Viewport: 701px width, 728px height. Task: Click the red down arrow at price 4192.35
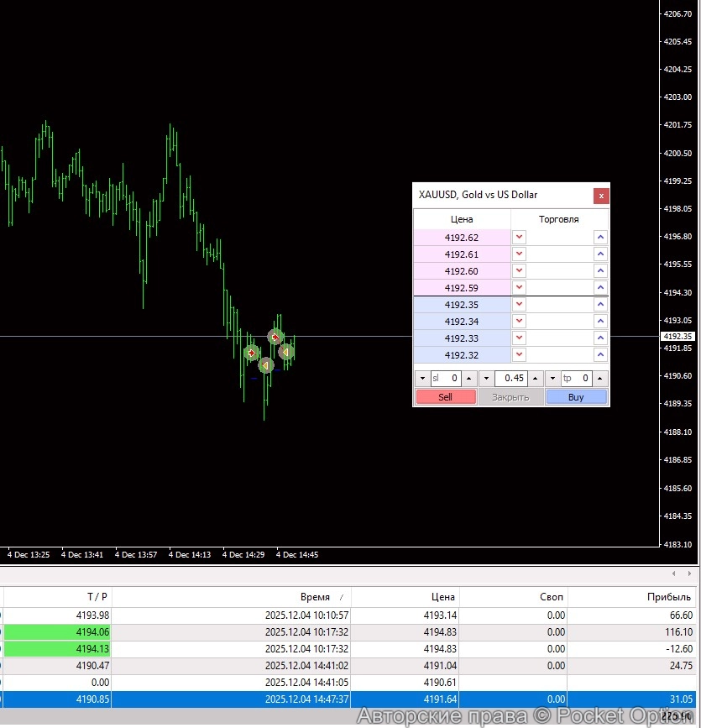(x=519, y=305)
